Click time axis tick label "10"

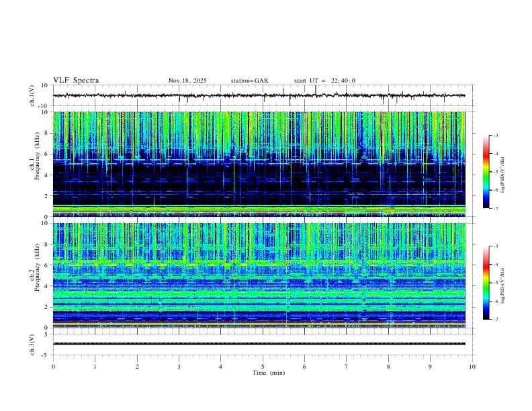[x=472, y=367]
